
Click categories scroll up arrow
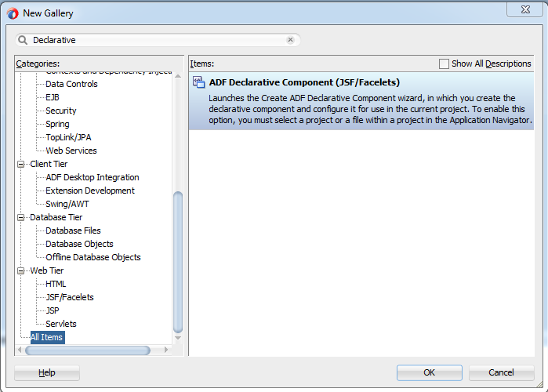click(x=178, y=76)
